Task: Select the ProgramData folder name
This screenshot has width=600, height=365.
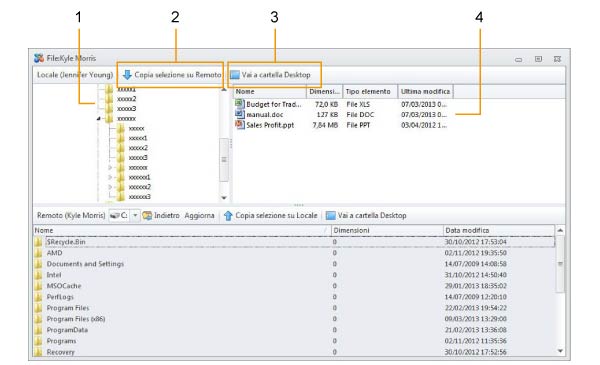Action: coord(67,330)
